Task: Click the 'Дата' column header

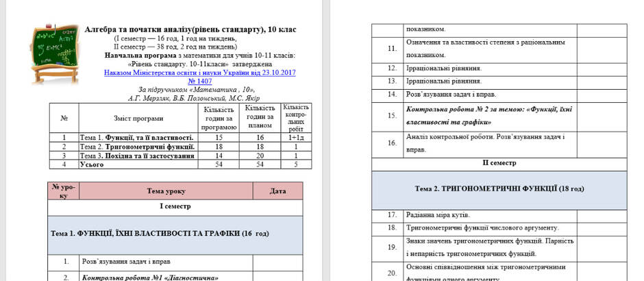Action: click(277, 191)
